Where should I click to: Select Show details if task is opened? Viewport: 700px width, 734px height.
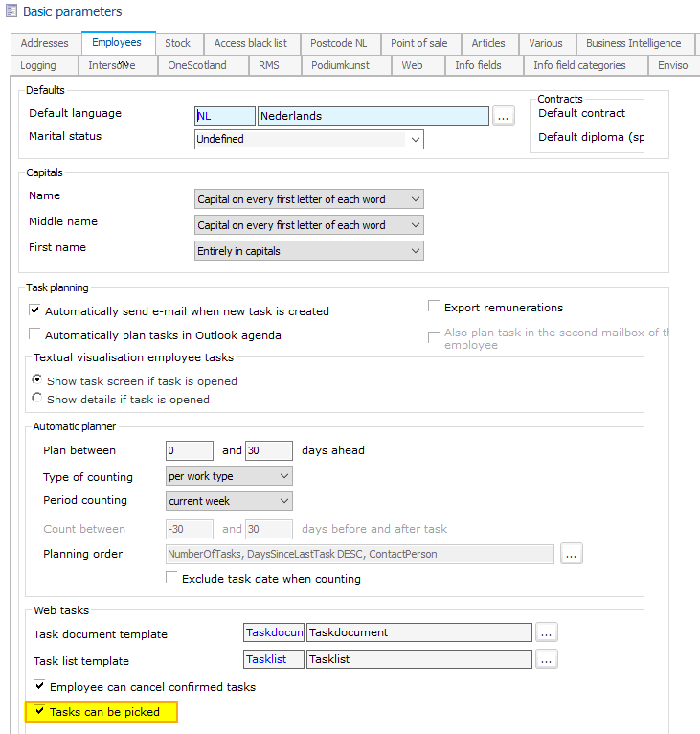tap(37, 399)
